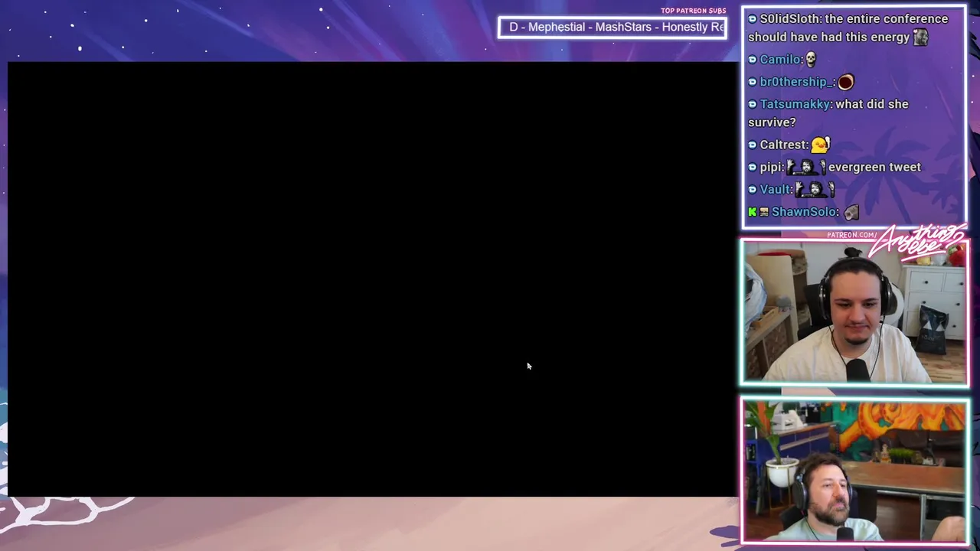980x551 pixels.
Task: Click the "TOP PATREON SUBS" label
Action: 693,11
